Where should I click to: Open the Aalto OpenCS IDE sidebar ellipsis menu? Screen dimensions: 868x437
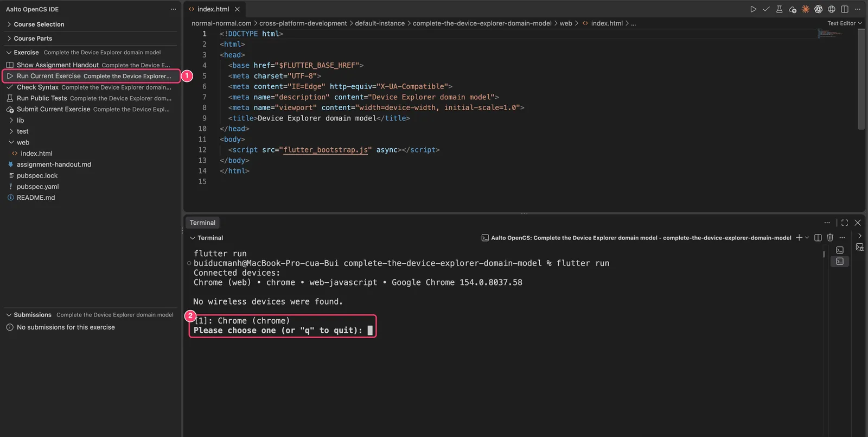(x=173, y=9)
